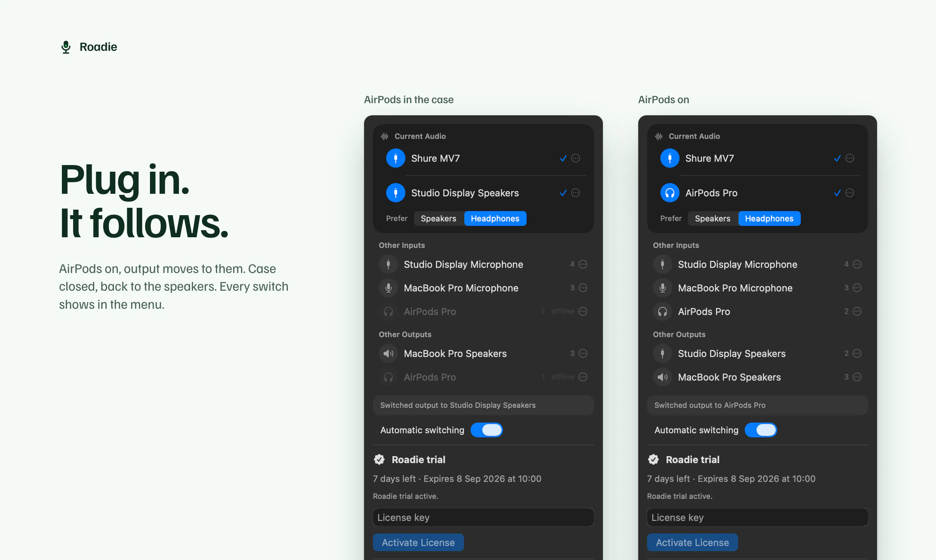936x560 pixels.
Task: Open Studio Display Microphone more options, in-the-case panel
Action: tap(583, 264)
